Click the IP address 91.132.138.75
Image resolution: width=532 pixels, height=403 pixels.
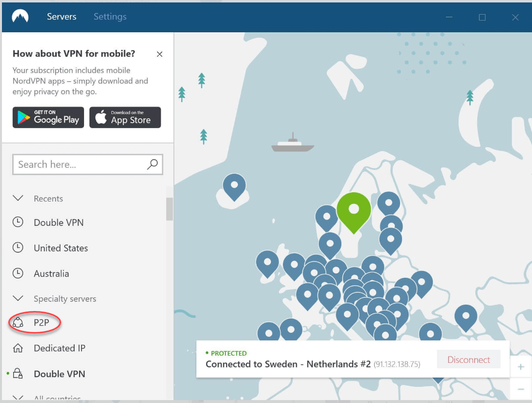pos(397,364)
